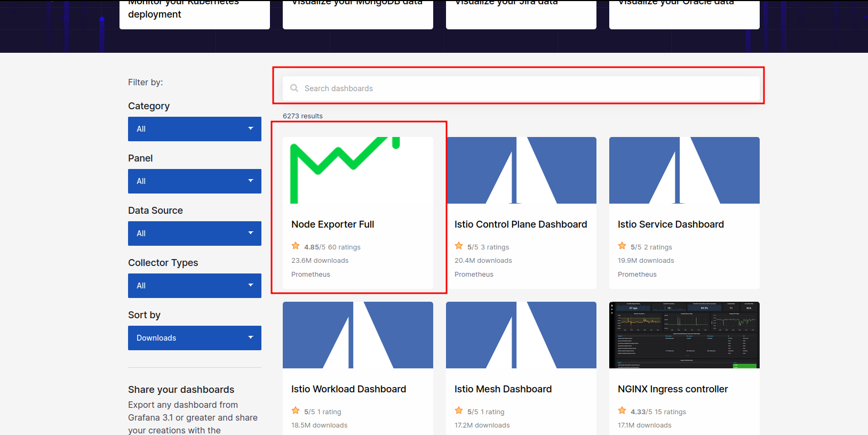
Task: Open Istio Service Dashboard thumbnail
Action: 684,170
